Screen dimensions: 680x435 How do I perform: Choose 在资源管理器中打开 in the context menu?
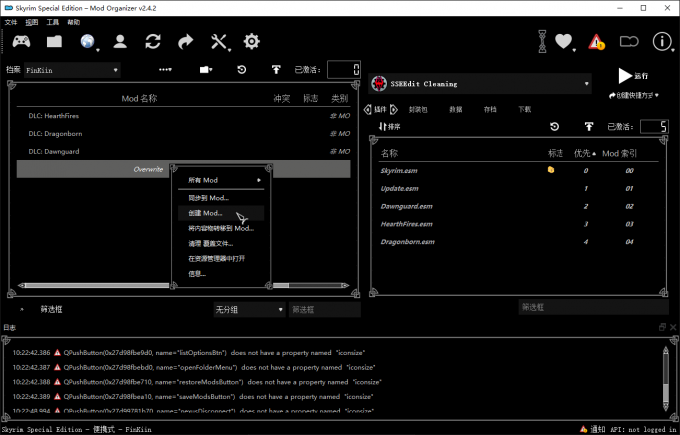tap(221, 258)
